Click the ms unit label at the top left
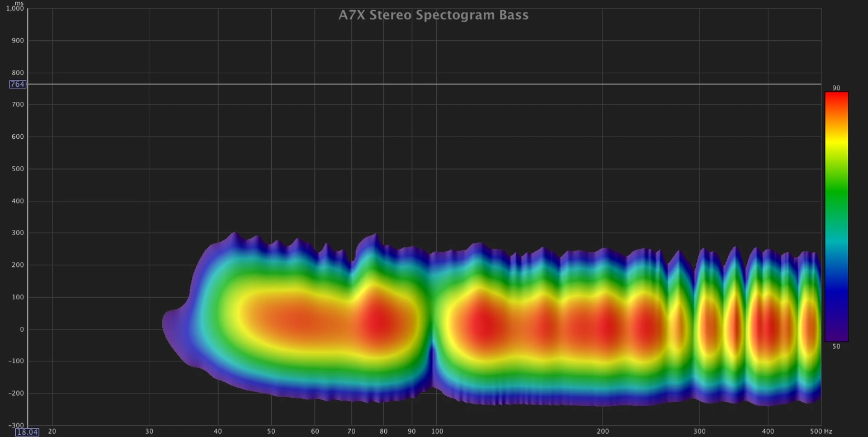Image resolution: width=868 pixels, height=437 pixels. point(19,3)
